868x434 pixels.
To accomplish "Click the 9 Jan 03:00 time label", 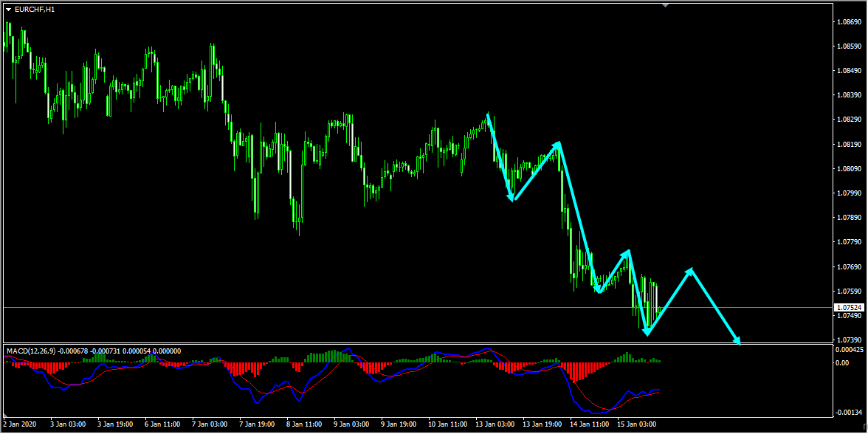I will click(353, 424).
